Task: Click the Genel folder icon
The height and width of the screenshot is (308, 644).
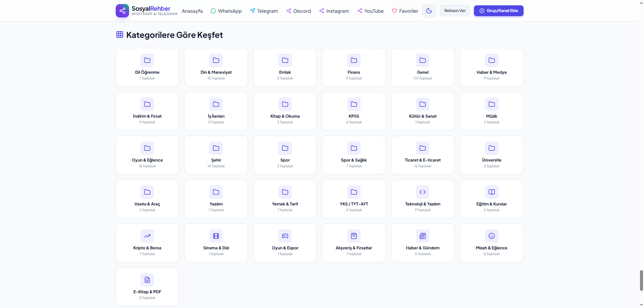Action: [423, 60]
